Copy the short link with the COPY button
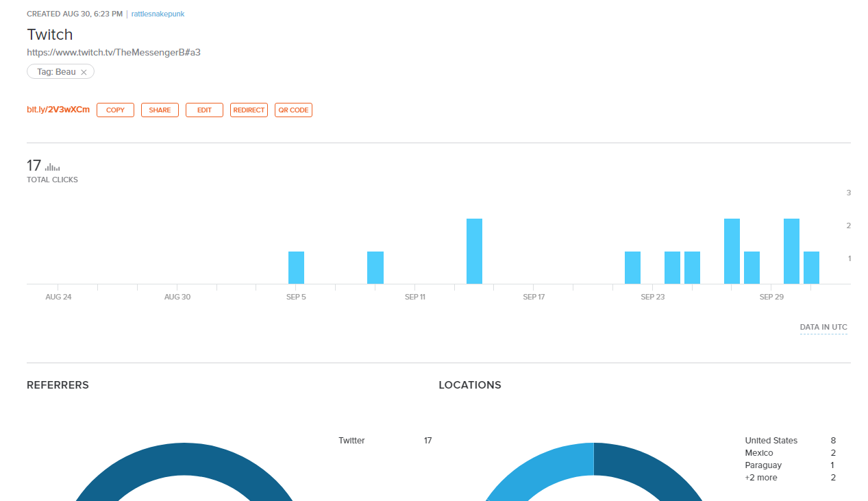This screenshot has width=868, height=501. tap(115, 110)
